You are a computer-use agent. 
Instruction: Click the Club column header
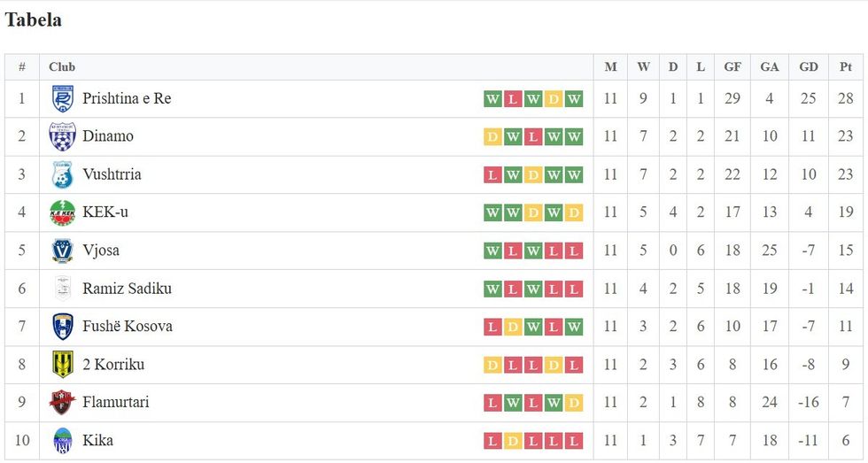tap(62, 67)
